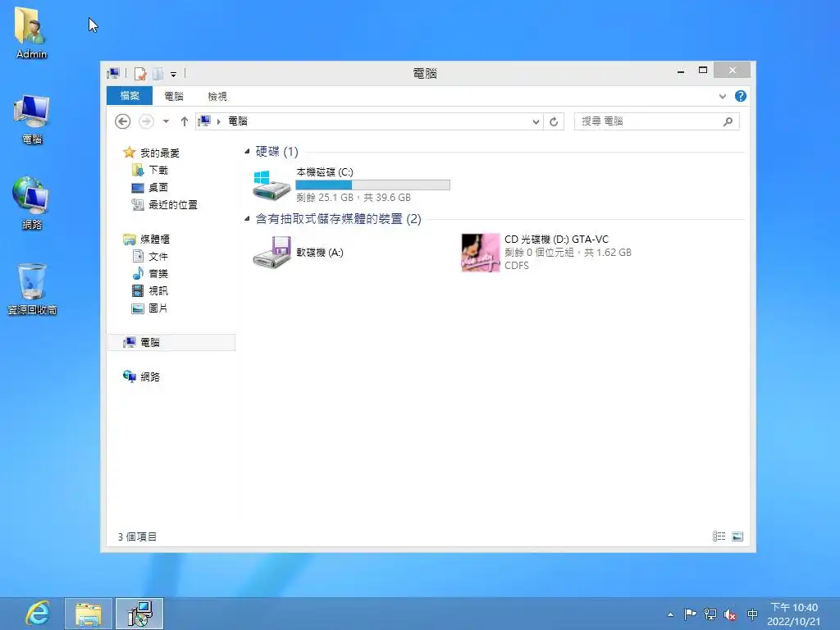Select the 軟碟機 (A:) floppy icon
The width and height of the screenshot is (840, 630).
272,252
